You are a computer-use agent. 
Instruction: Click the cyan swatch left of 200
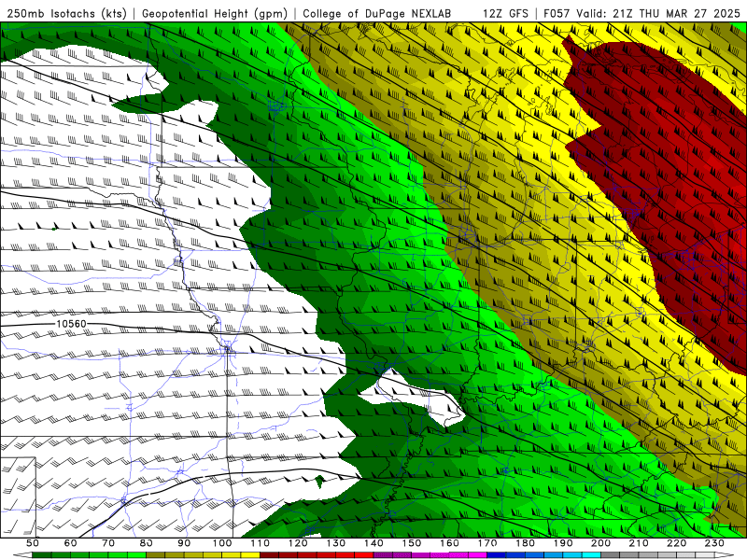pos(591,555)
